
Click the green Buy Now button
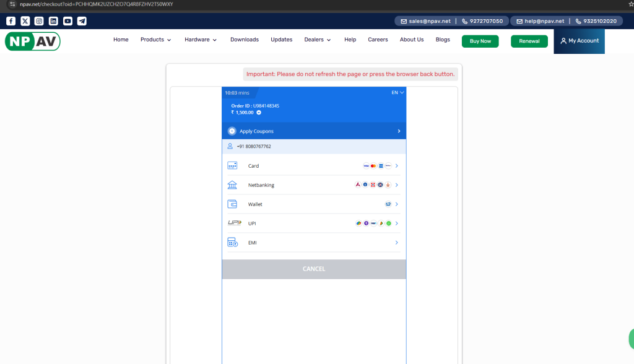(x=480, y=41)
